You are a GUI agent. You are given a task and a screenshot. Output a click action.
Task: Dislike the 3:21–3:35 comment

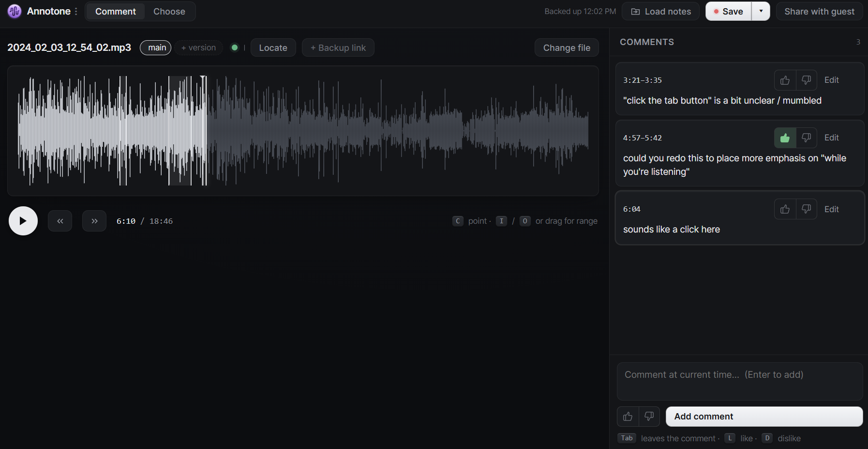[806, 80]
